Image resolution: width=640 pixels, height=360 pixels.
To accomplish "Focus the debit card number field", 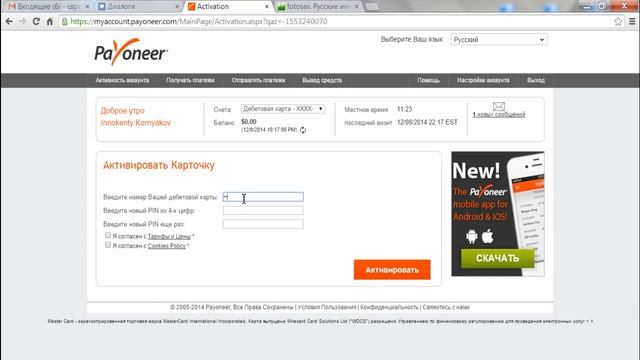I will tap(263, 197).
